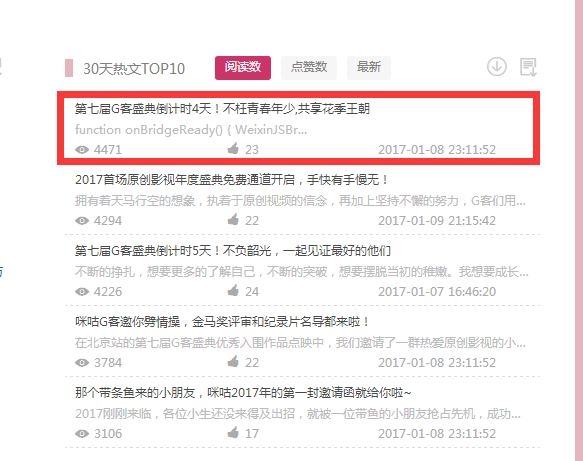583x461 pixels.
Task: Open article 那个带条鱼来的小朋友
Action: pos(243,393)
